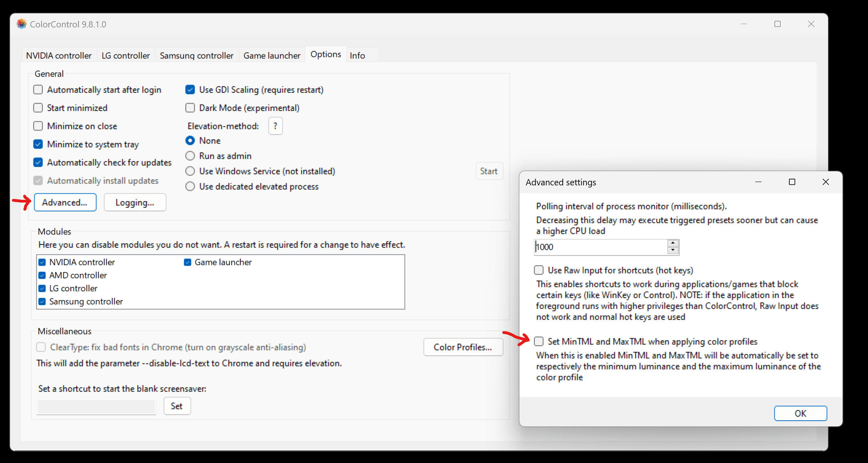The height and width of the screenshot is (463, 868).
Task: Focus the blank screensaver shortcut field
Action: (x=96, y=406)
